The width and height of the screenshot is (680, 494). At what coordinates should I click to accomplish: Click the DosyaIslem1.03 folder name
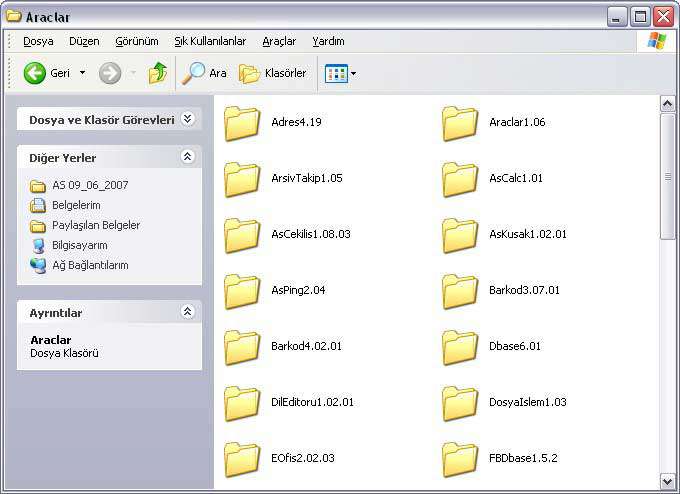click(x=527, y=402)
